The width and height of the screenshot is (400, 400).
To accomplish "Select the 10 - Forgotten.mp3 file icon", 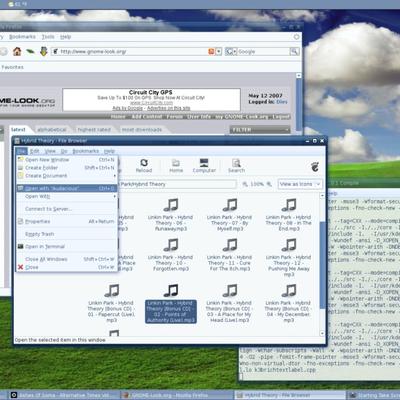I will click(171, 245).
